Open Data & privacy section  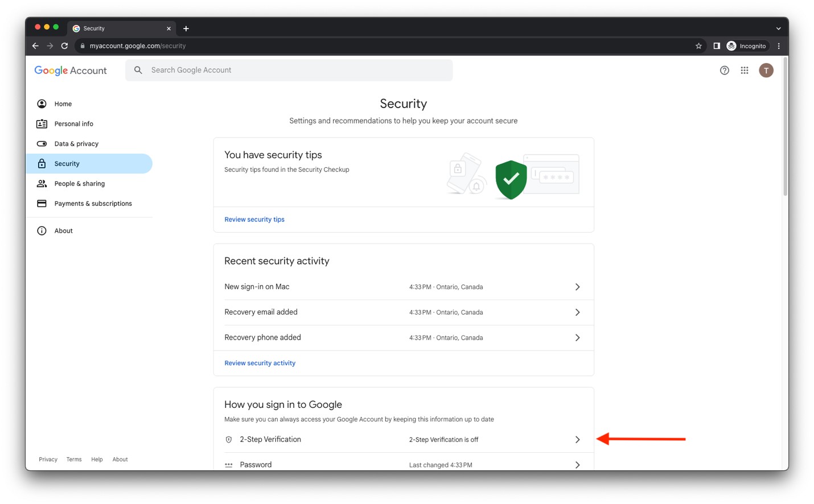(89, 144)
